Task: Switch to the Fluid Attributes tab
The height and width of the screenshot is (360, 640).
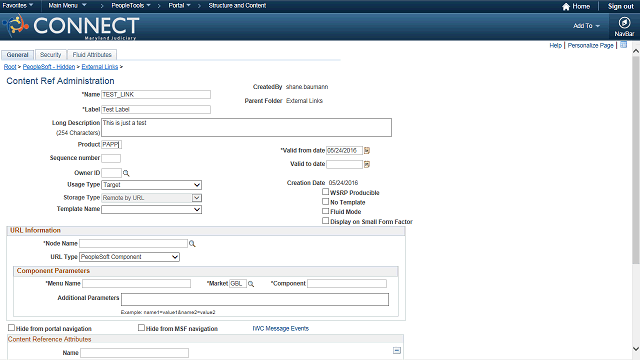Action: 92,55
